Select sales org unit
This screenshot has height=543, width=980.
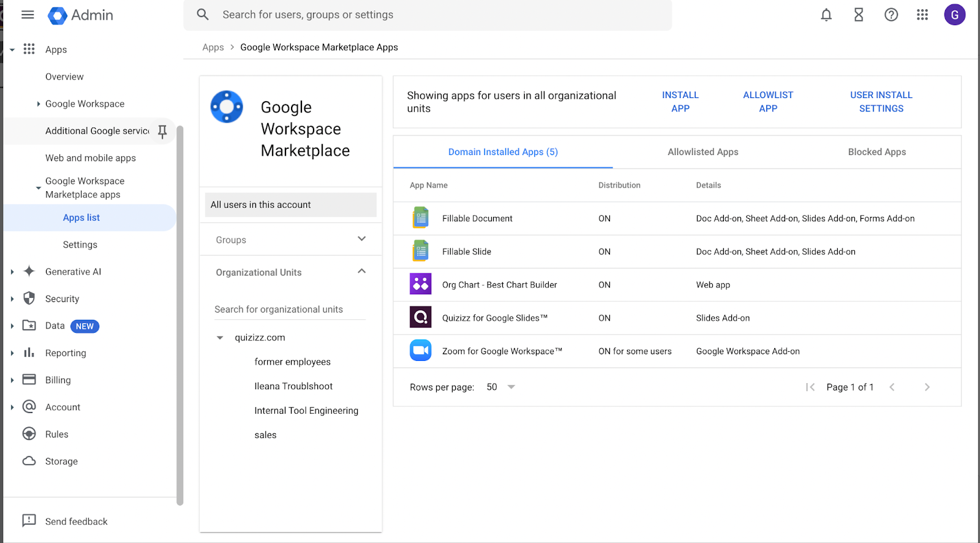point(265,435)
